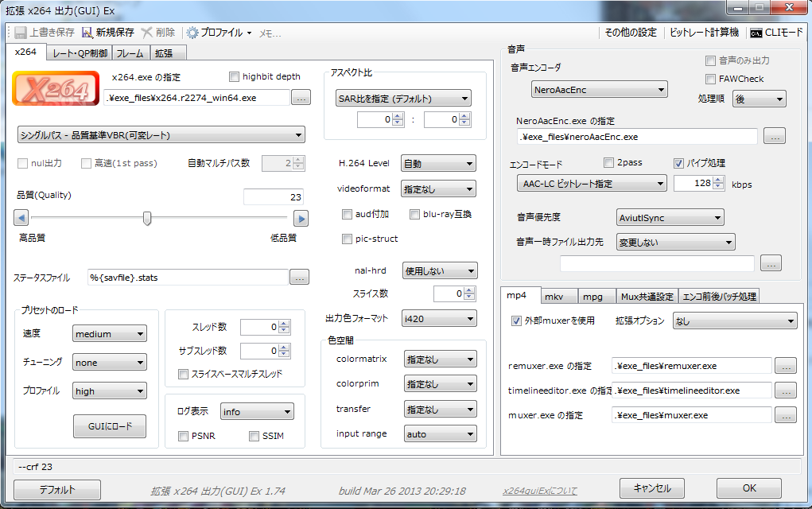Open その他の設定 toolbar button
The width and height of the screenshot is (812, 509).
coord(630,33)
